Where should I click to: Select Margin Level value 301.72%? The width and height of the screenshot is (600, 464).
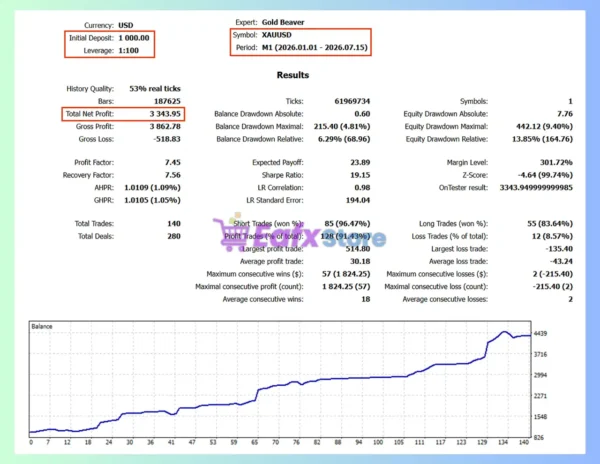[556, 163]
